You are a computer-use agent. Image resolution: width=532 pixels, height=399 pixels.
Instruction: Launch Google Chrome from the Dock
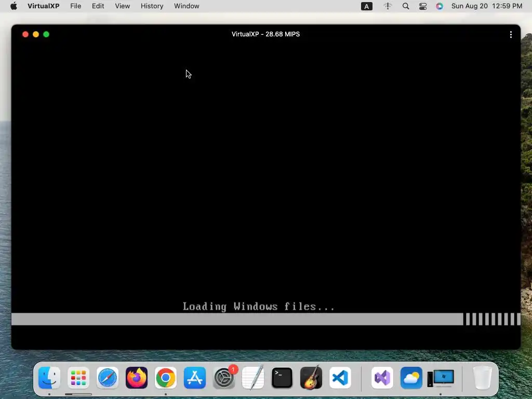coord(166,378)
